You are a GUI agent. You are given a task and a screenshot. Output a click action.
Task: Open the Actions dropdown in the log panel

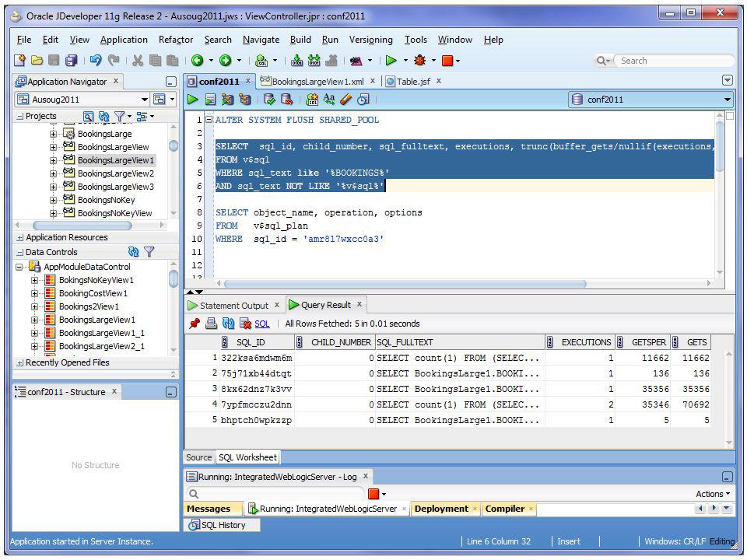713,494
